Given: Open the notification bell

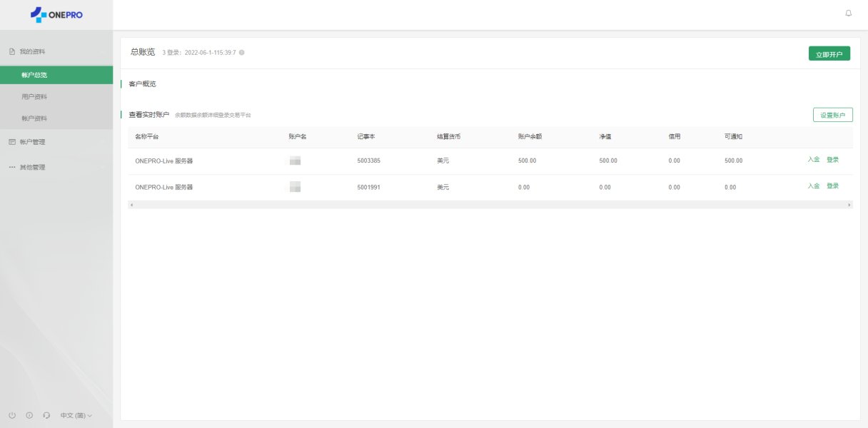Looking at the screenshot, I should [x=848, y=13].
